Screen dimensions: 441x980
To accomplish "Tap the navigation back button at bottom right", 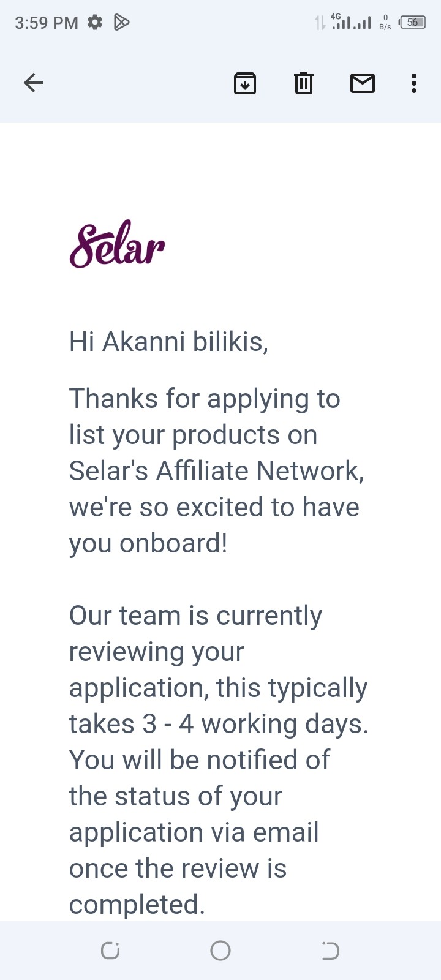I will [x=330, y=951].
